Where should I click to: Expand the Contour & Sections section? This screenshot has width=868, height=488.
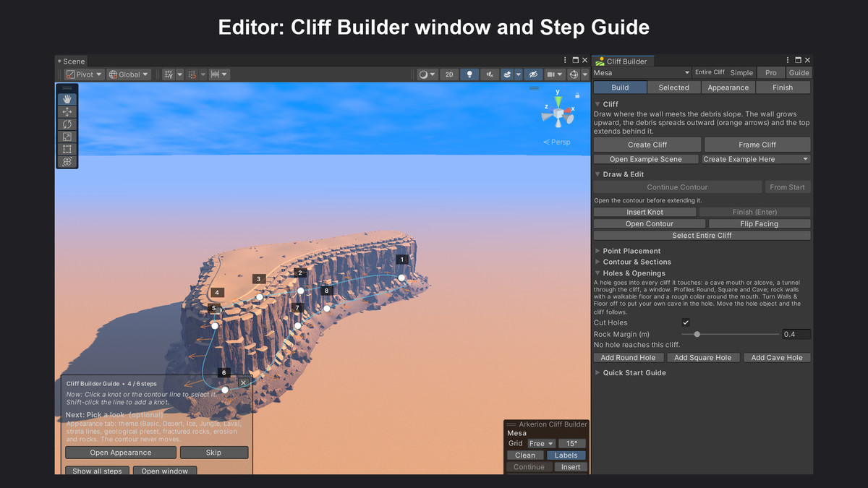click(598, 262)
